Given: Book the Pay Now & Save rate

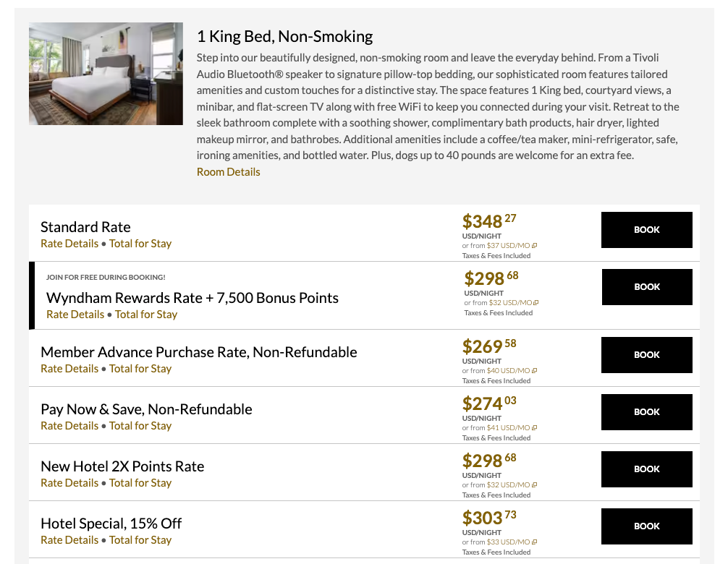Looking at the screenshot, I should point(646,412).
